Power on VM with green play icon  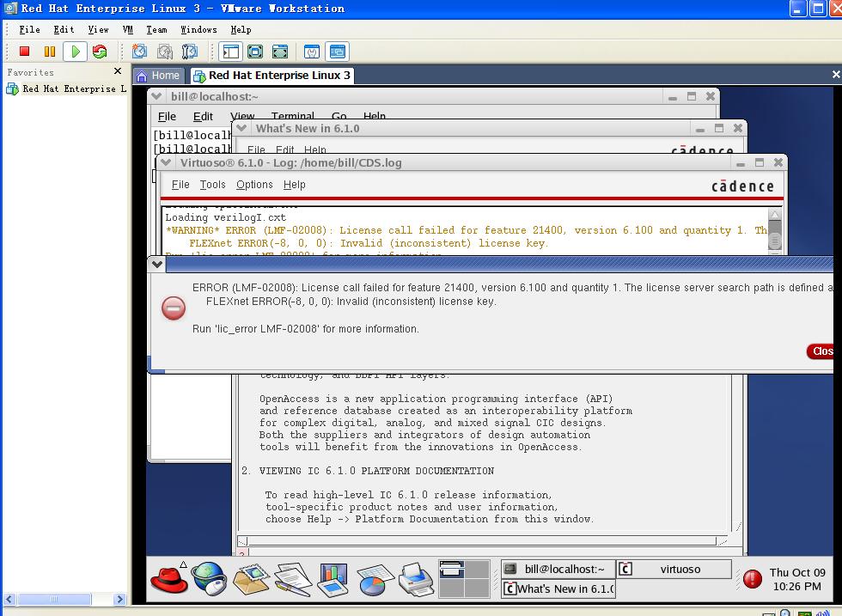(76, 52)
